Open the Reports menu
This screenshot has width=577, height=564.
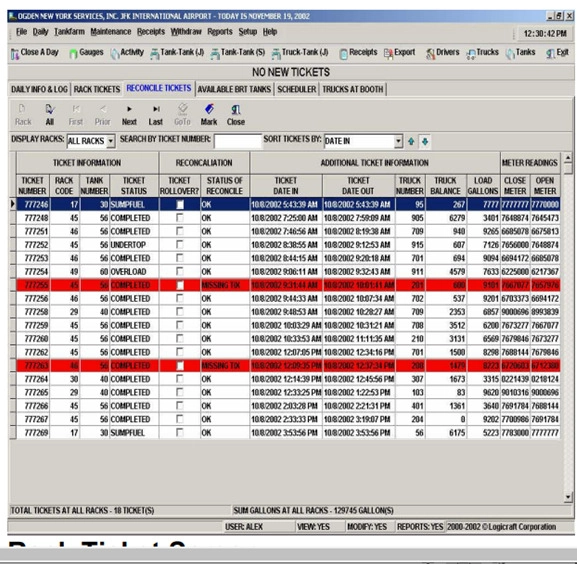click(220, 32)
